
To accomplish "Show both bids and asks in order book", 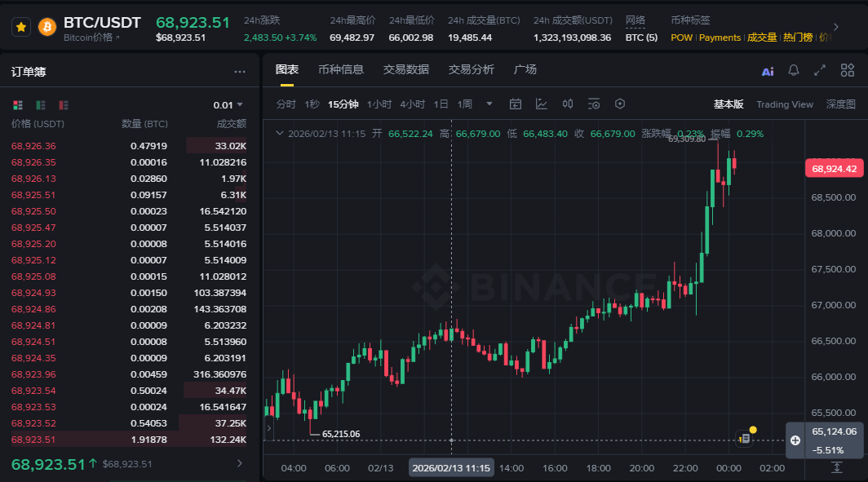I will [x=18, y=105].
